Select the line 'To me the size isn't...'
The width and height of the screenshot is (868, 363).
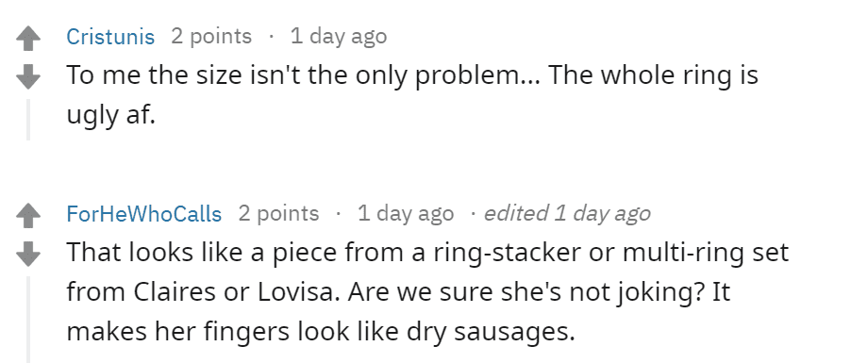pos(412,75)
